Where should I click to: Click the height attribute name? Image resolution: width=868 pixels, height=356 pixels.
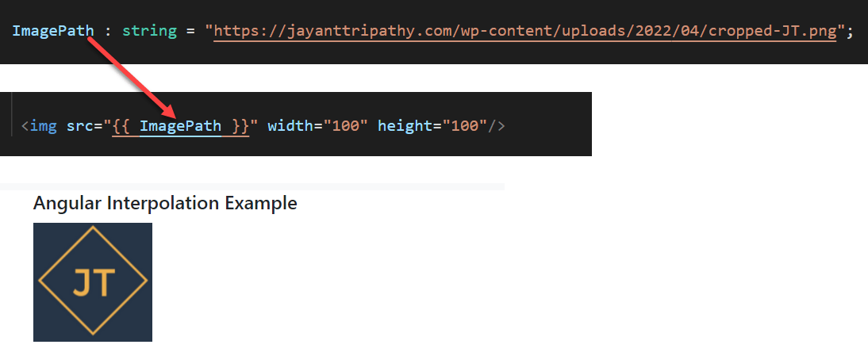click(405, 126)
